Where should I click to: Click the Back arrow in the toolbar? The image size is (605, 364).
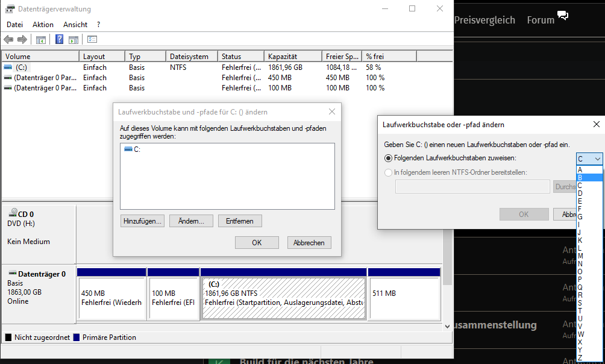pyautogui.click(x=8, y=39)
